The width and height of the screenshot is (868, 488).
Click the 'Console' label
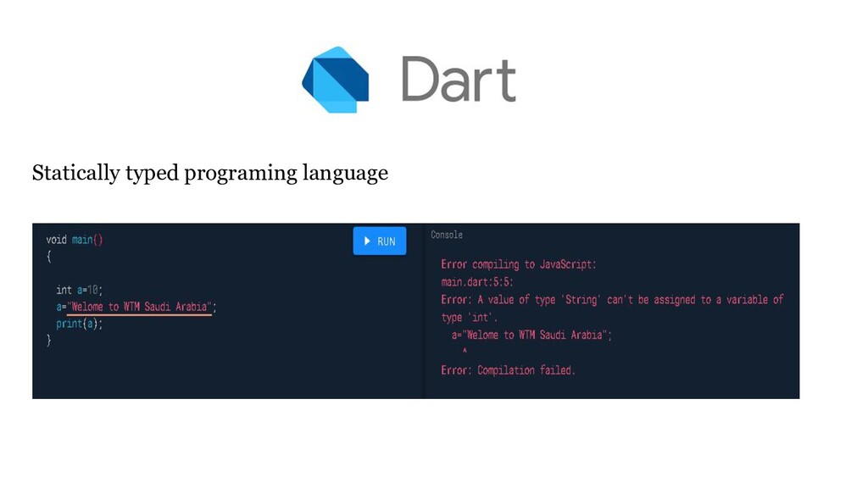point(447,235)
